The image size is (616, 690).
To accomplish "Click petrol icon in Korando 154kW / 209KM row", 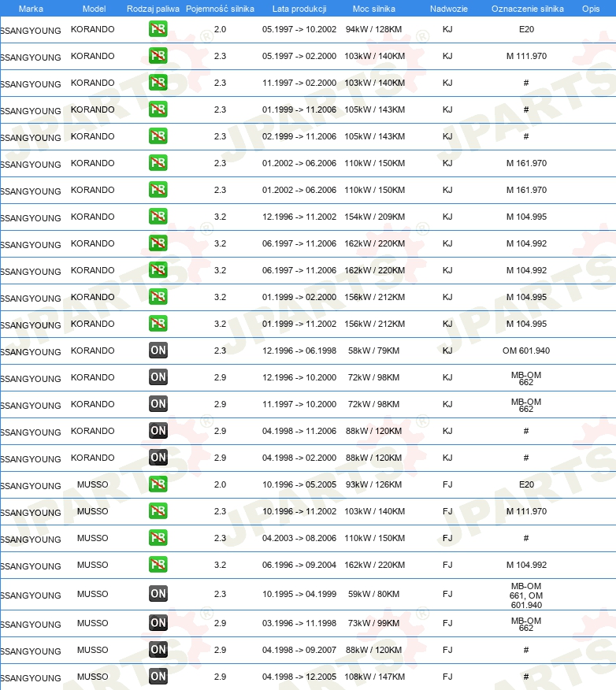I will (158, 217).
